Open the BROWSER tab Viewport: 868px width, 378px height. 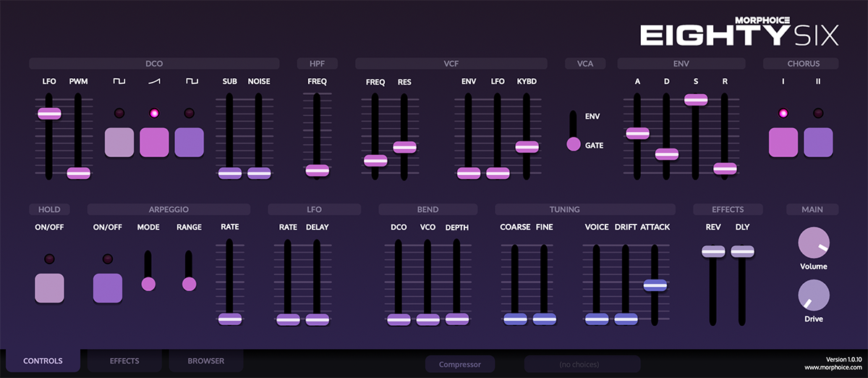pyautogui.click(x=205, y=361)
